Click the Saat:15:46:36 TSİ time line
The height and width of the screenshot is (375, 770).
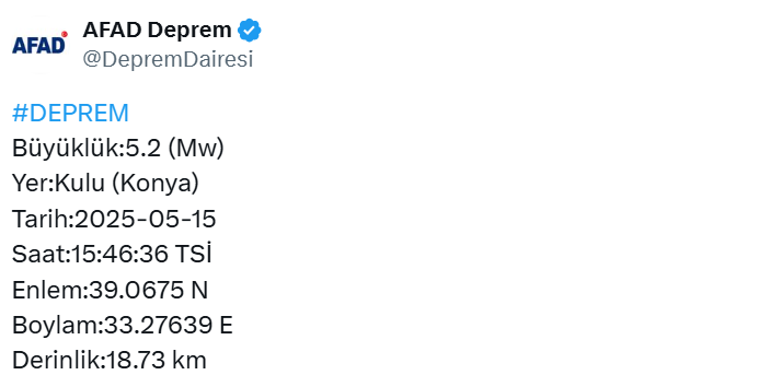click(x=112, y=254)
